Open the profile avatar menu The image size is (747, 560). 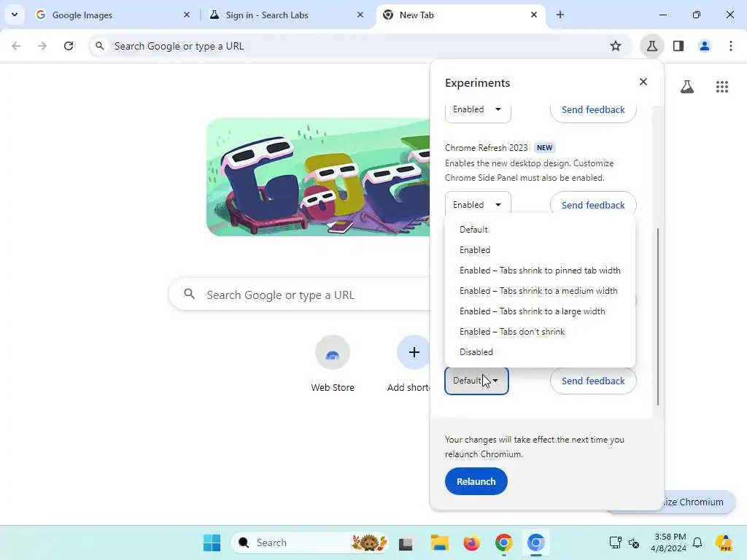[705, 46]
